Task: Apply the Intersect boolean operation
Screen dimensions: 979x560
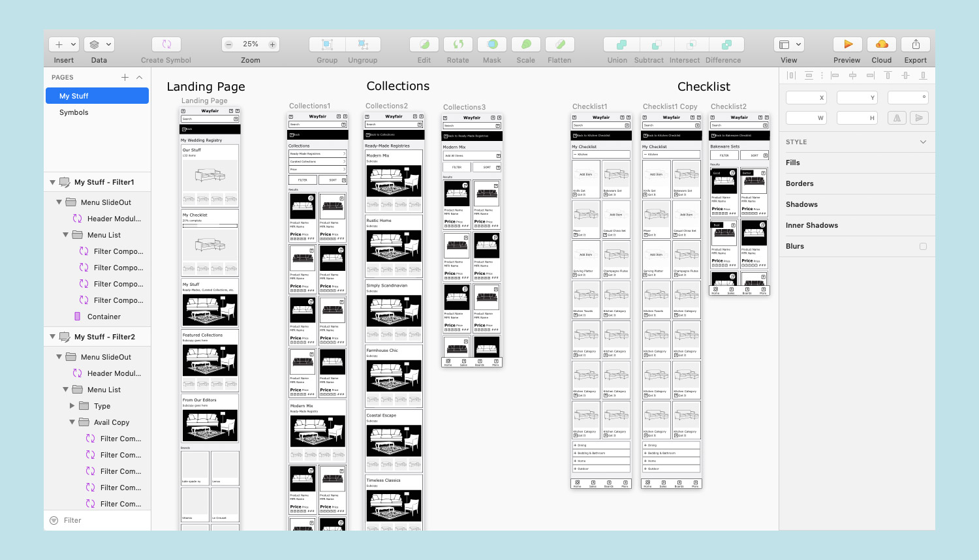Action: click(x=692, y=44)
